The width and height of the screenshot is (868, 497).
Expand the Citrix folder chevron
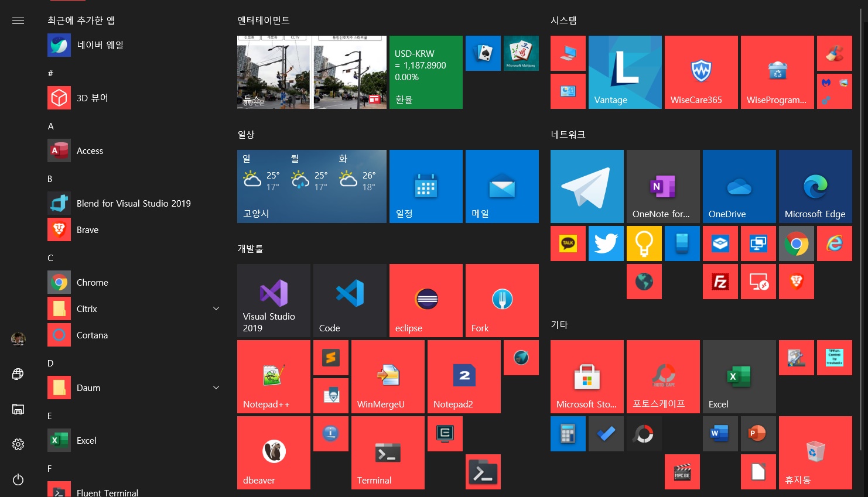tap(216, 309)
